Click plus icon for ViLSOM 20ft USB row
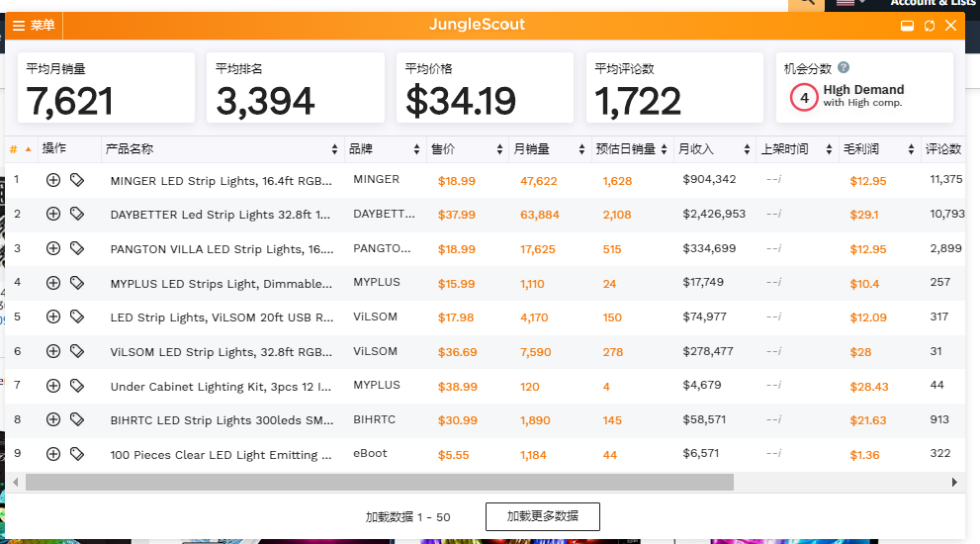The image size is (980, 544). 53,317
